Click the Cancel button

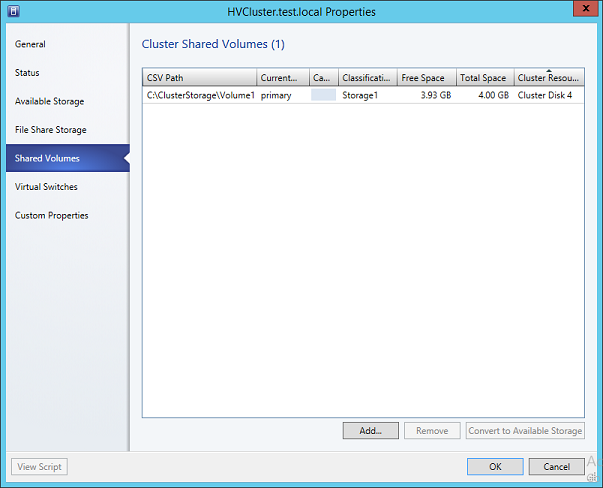(x=557, y=467)
